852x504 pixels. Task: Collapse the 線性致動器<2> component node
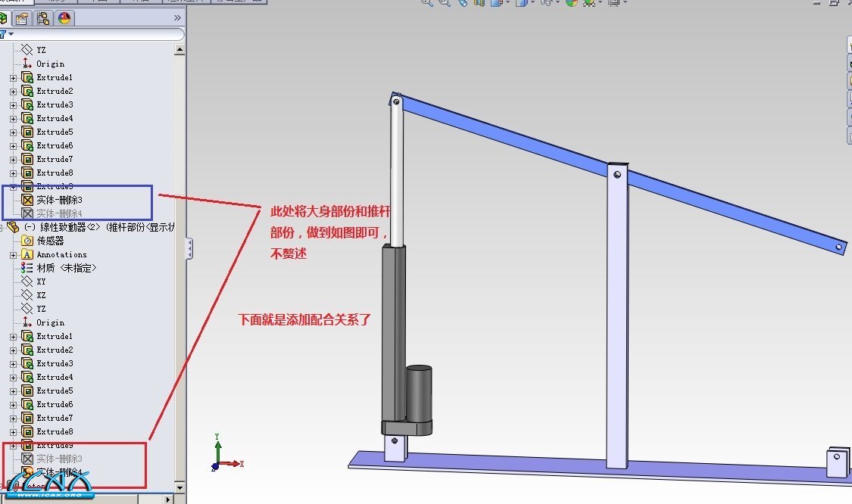point(2,228)
